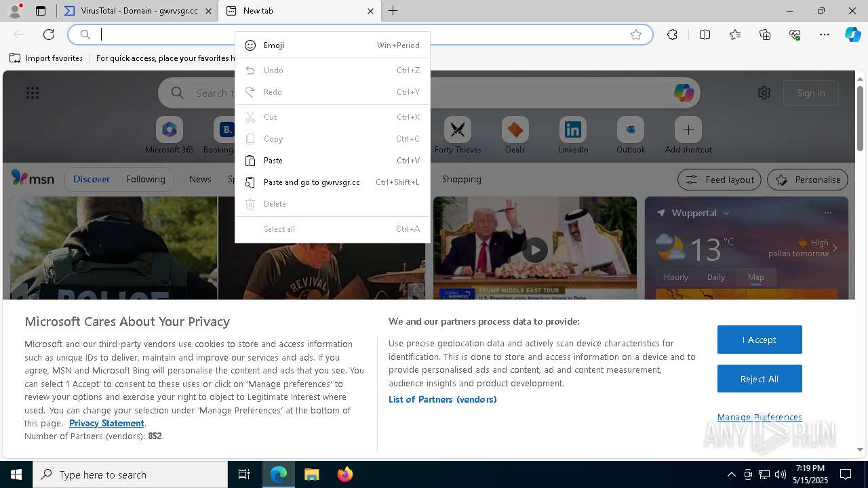Open Browser essentials heart icon
The width and height of the screenshot is (868, 488).
[x=795, y=35]
